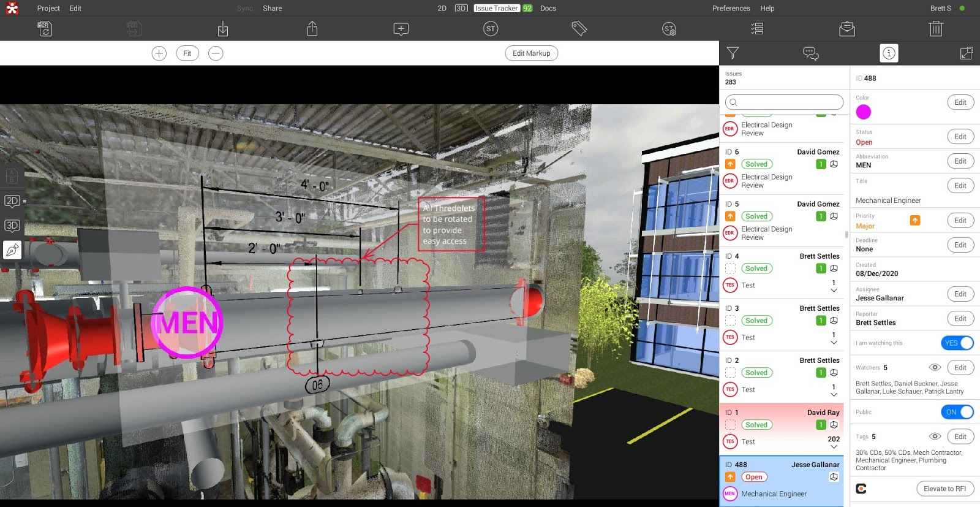This screenshot has width=980, height=507.
Task: Turn off the Public toggle
Action: [x=957, y=412]
